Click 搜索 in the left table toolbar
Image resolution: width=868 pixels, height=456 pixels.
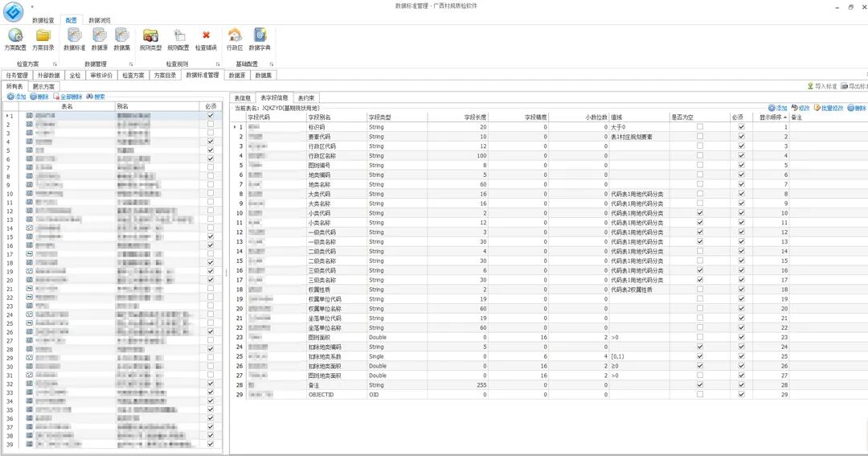pyautogui.click(x=96, y=97)
